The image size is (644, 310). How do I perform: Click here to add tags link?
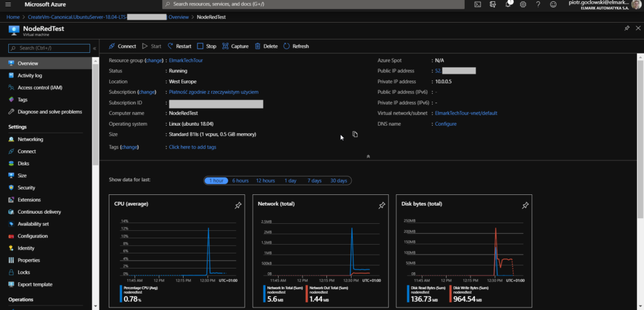point(192,147)
